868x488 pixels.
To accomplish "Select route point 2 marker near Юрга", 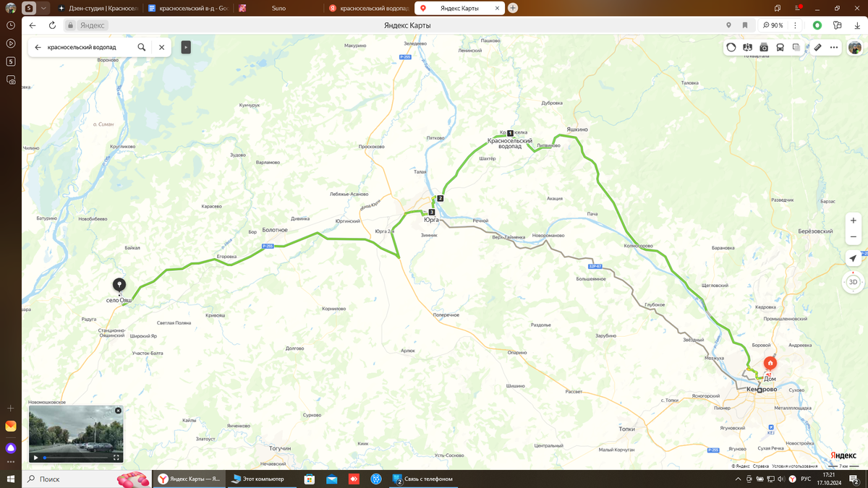I will pyautogui.click(x=440, y=198).
